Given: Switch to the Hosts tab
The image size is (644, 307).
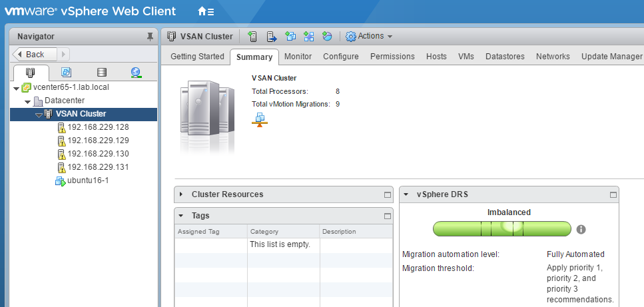Looking at the screenshot, I should coord(436,57).
